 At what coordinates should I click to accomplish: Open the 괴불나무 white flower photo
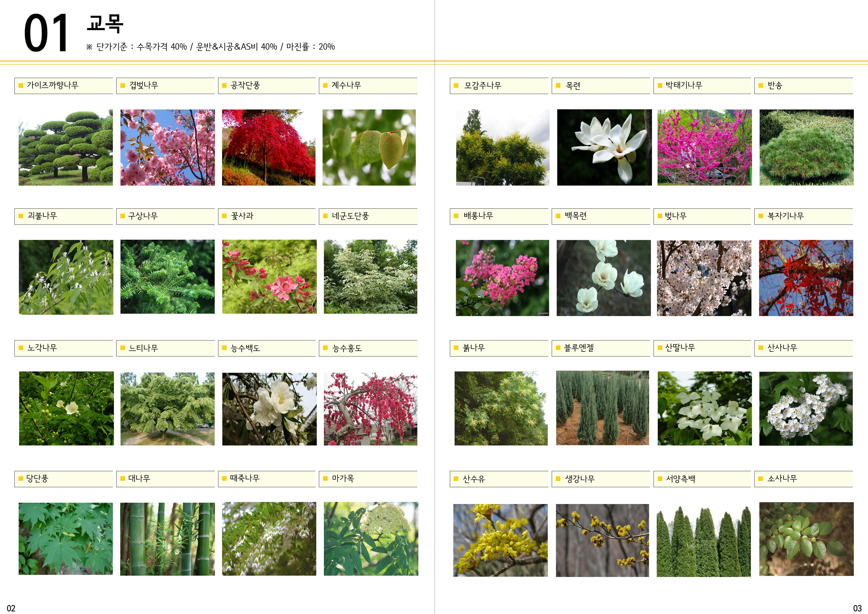66,277
